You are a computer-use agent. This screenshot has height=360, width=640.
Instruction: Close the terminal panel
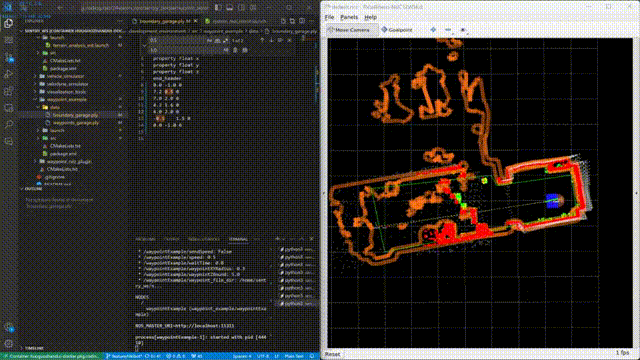[311, 239]
